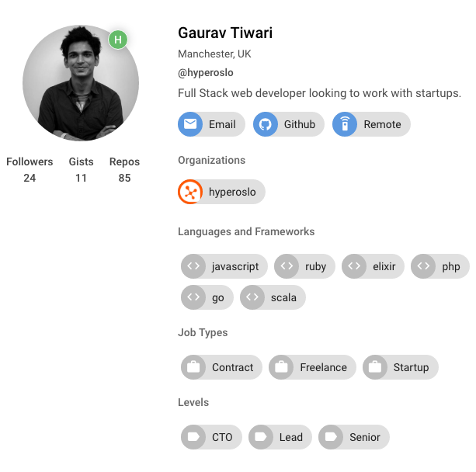Screen dimensions: 476x472
Task: Choose the elixir language chip
Action: 373,266
